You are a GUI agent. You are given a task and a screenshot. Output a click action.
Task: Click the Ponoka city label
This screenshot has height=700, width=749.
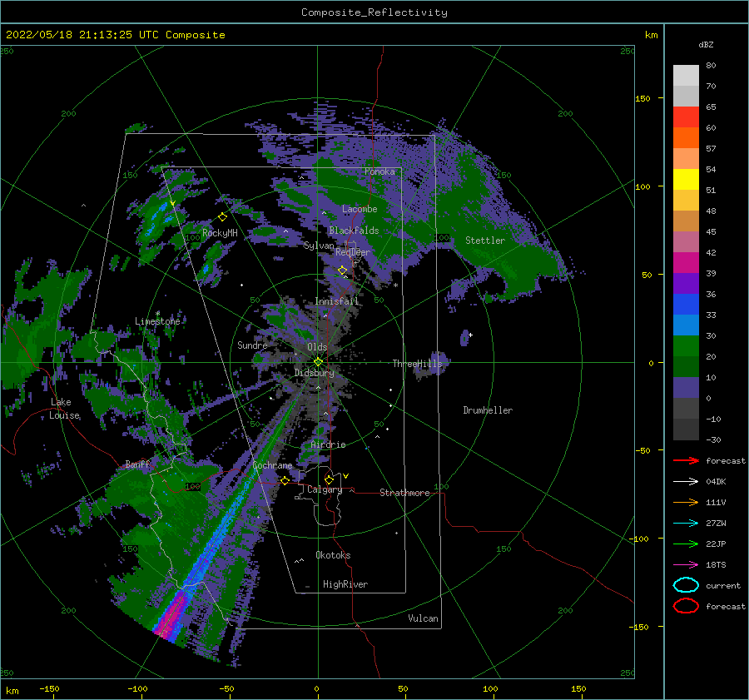[x=379, y=171]
